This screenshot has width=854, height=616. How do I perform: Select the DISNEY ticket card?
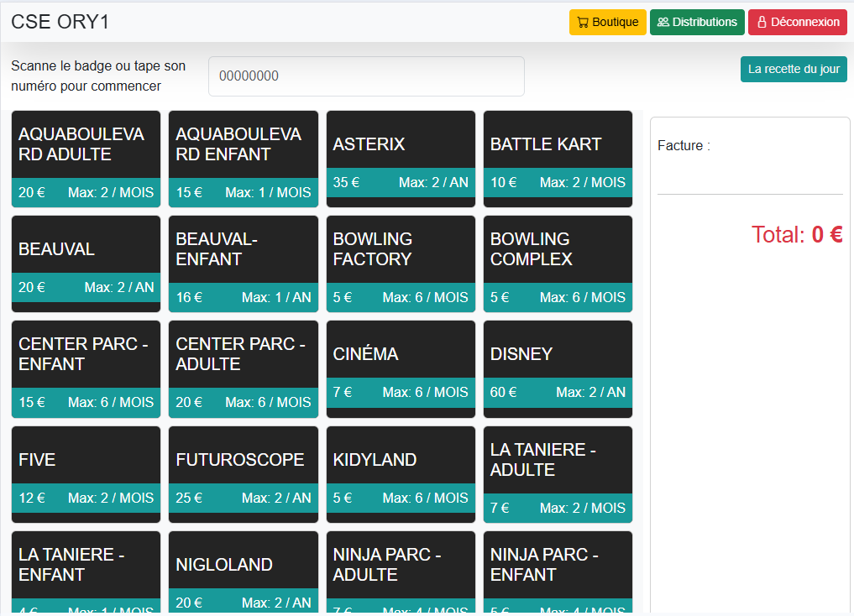pyautogui.click(x=558, y=369)
